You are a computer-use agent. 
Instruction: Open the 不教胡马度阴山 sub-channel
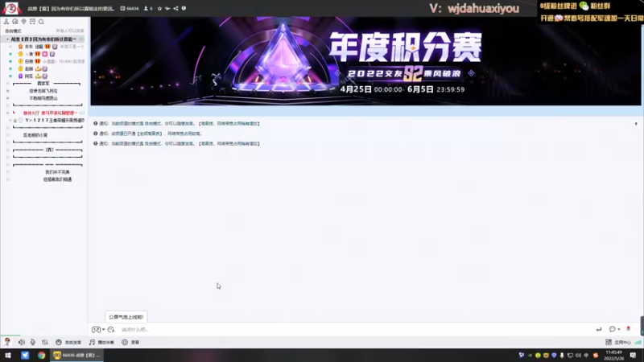(43, 98)
